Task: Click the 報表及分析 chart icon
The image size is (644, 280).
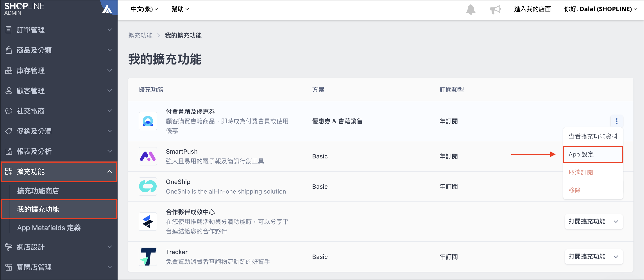Action: (9, 151)
